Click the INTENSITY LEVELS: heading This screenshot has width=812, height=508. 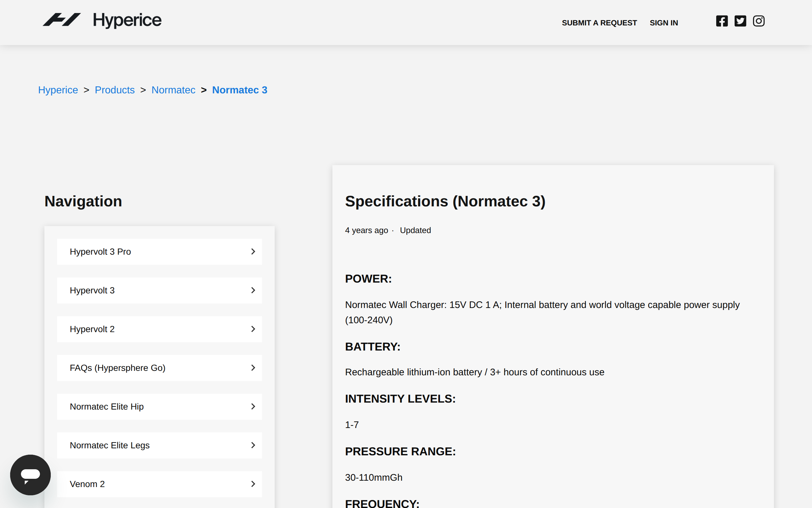[x=400, y=399]
